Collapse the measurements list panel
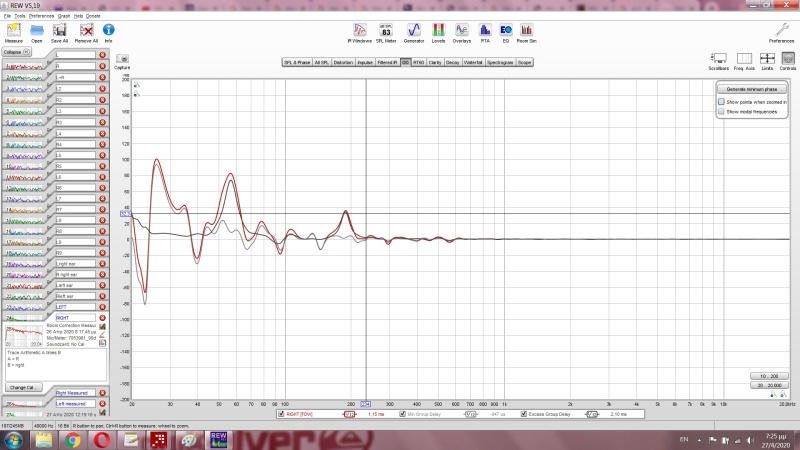Image resolution: width=800 pixels, height=450 pixels. (x=13, y=51)
